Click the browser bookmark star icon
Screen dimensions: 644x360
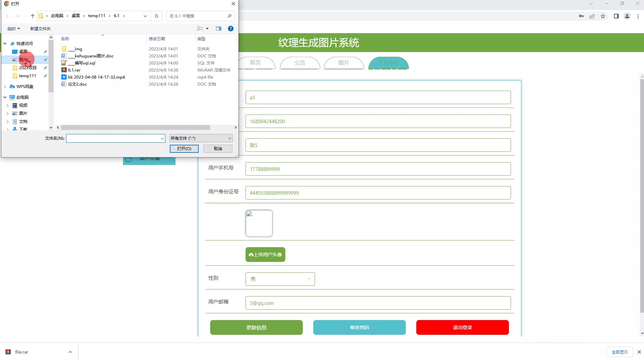(x=603, y=16)
